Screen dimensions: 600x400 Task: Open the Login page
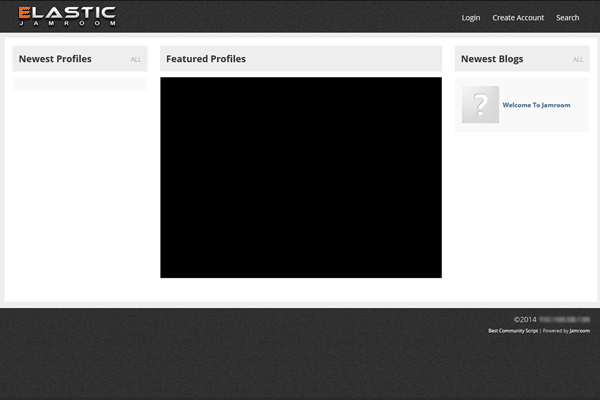coord(471,18)
